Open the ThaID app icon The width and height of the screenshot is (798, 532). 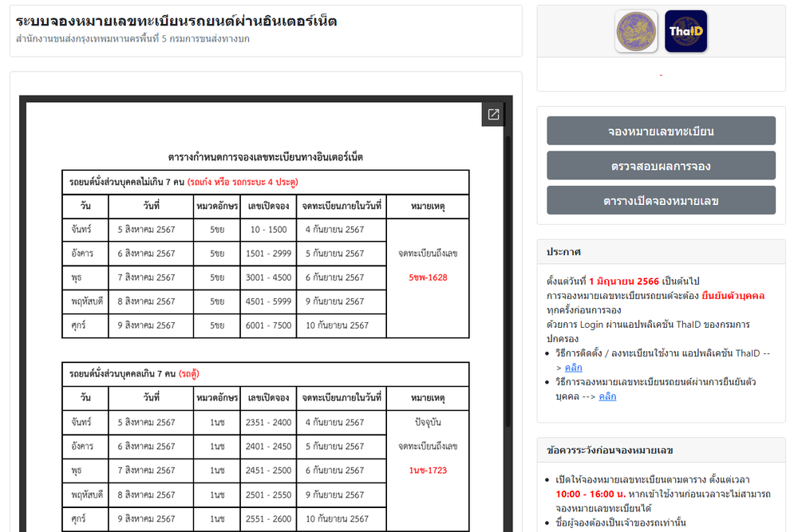click(x=685, y=33)
